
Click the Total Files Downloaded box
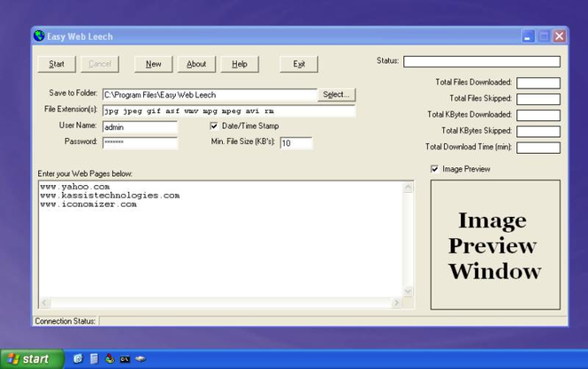[x=538, y=83]
